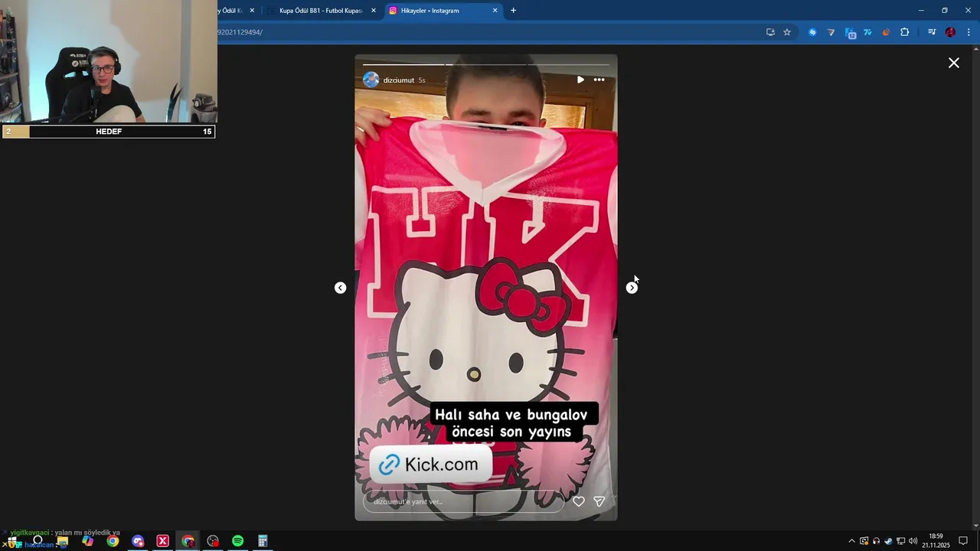The image size is (980, 551).
Task: Open the dizciumut profile avatar
Action: [371, 80]
